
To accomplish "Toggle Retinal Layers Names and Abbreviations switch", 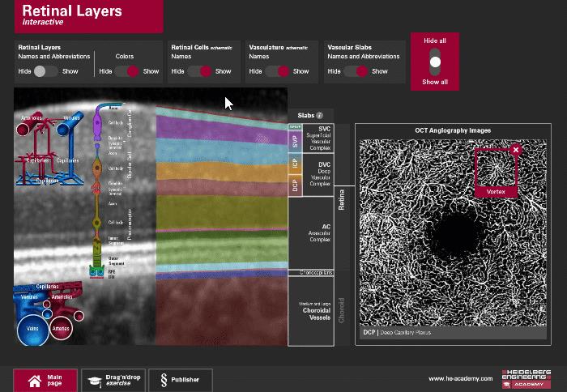I will pyautogui.click(x=46, y=71).
